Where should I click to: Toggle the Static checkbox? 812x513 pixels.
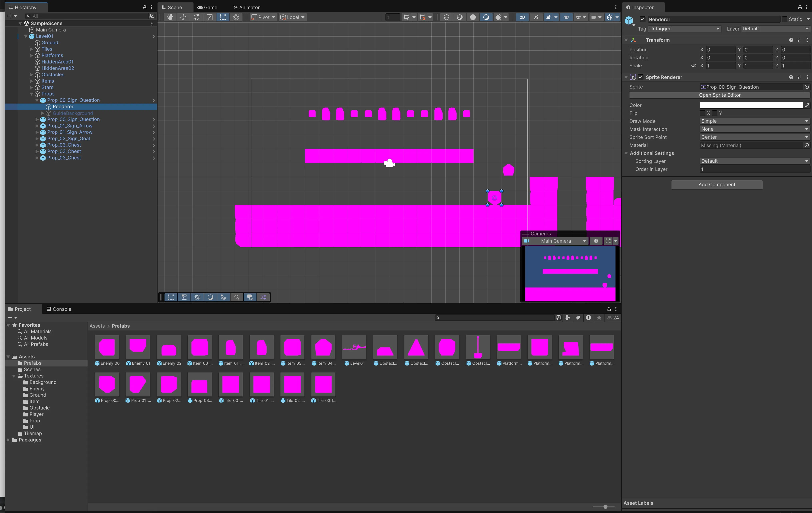tap(784, 19)
